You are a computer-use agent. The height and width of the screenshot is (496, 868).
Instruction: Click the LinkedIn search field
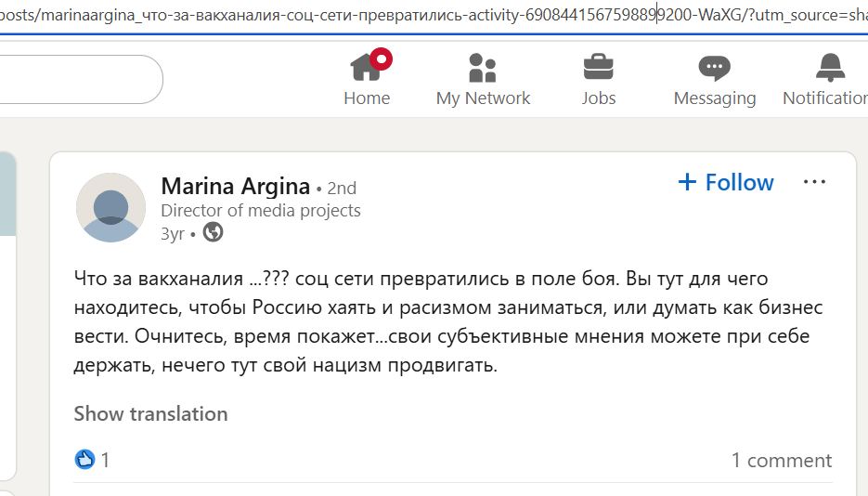(x=74, y=80)
